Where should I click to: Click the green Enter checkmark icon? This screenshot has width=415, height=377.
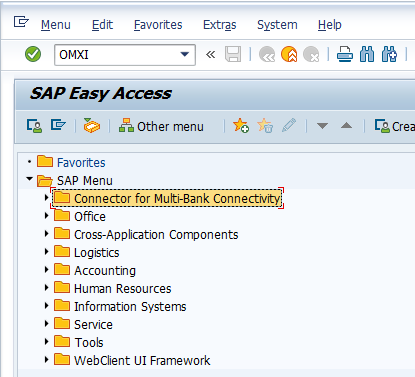[33, 54]
